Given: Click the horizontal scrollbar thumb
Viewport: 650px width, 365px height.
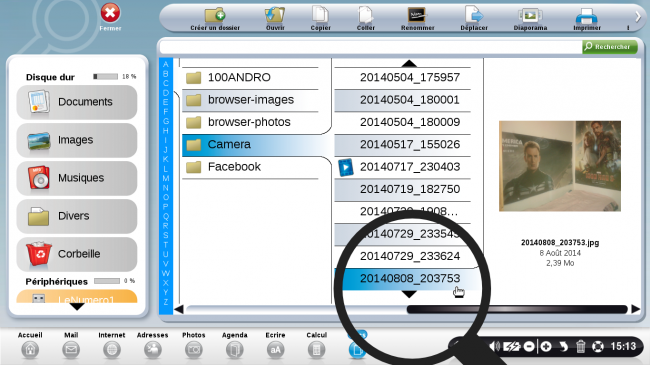Looking at the screenshot, I should [517, 309].
